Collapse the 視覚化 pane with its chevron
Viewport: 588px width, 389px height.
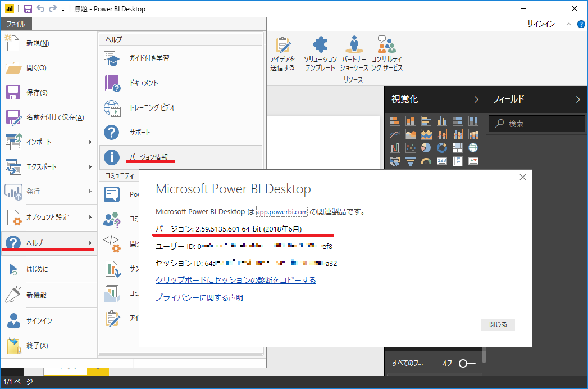coord(476,99)
